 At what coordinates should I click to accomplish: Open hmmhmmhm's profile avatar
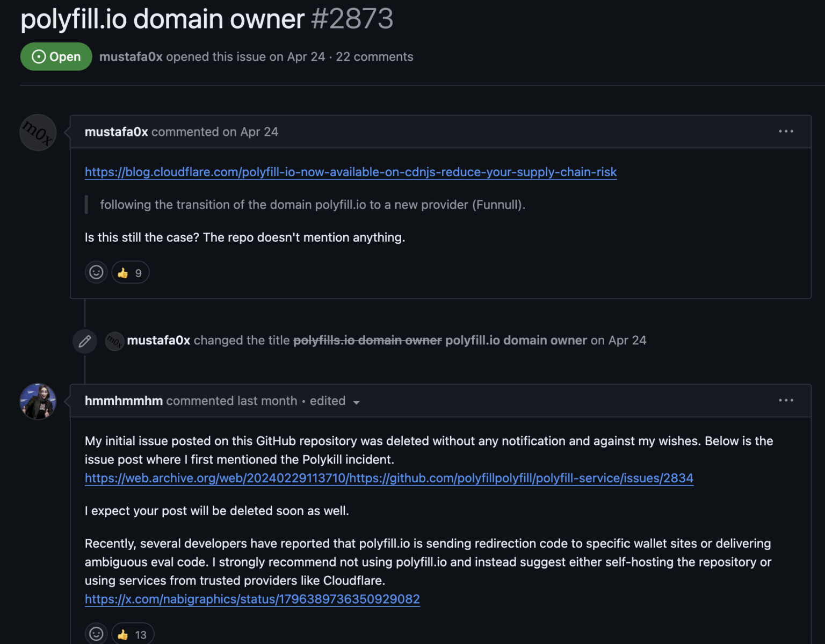[x=38, y=401]
